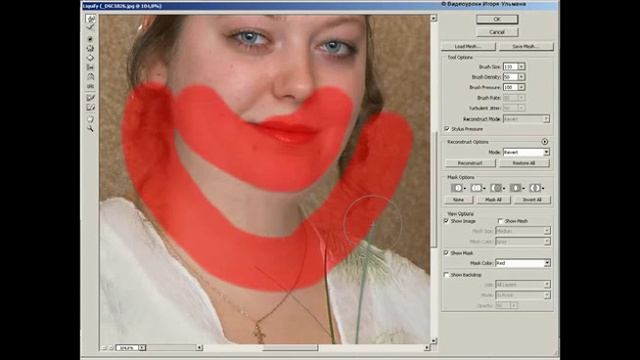
Task: Select the Reconstruct tool in toolbar
Action: 90,27
